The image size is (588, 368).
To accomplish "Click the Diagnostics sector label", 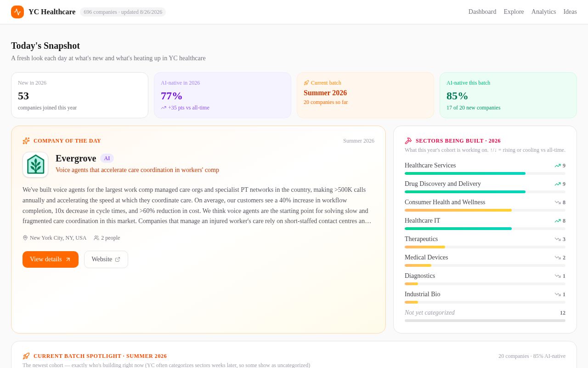I will coord(420,276).
